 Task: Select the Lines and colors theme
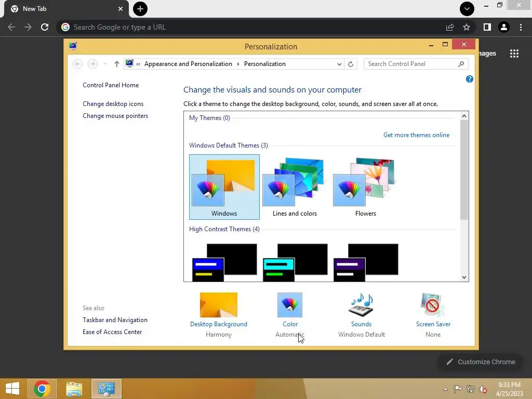click(x=295, y=187)
